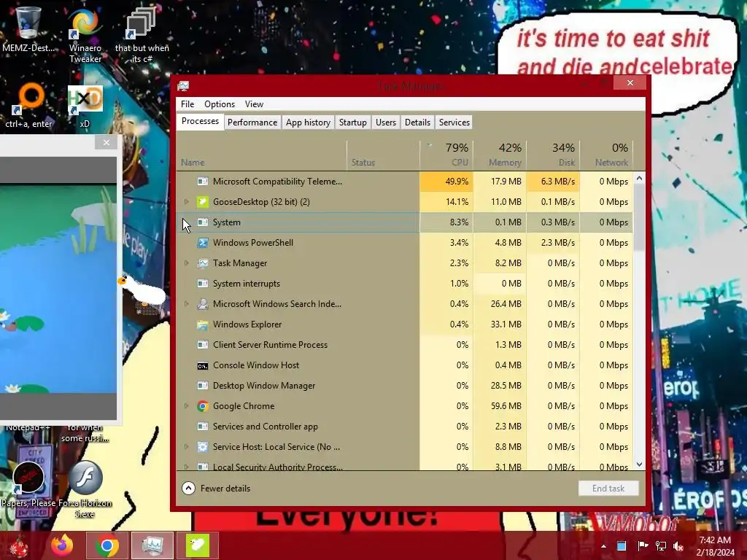Click the network tray icon
Screen dimensions: 747x560
(661, 545)
